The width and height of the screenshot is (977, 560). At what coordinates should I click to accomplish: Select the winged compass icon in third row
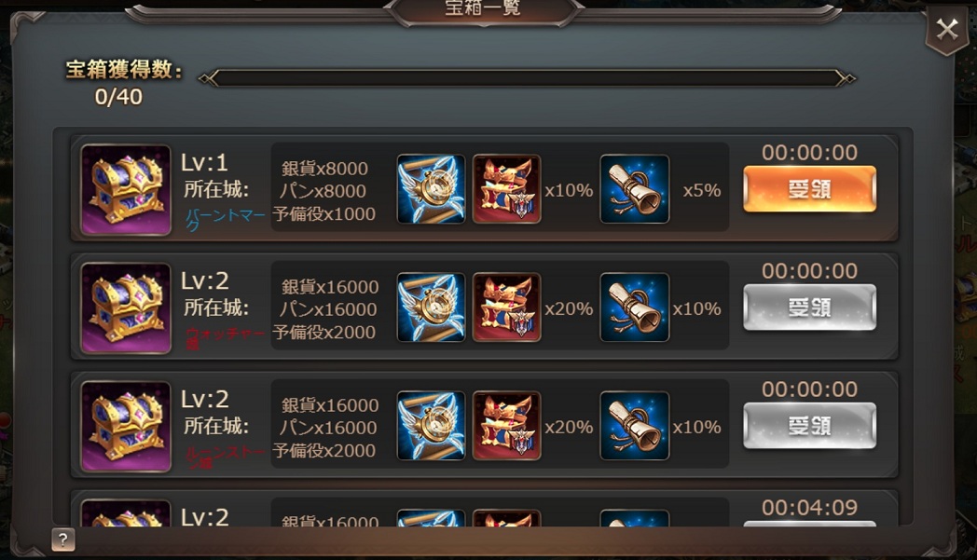coord(432,426)
